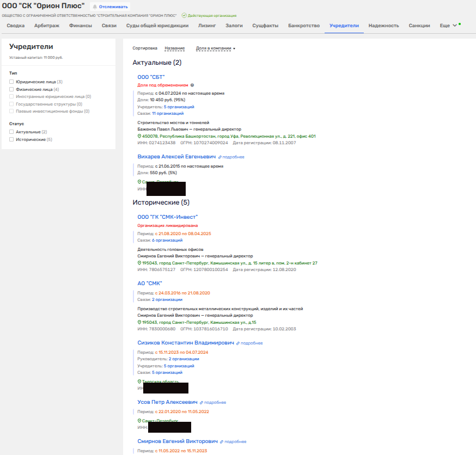Image resolution: width=476 pixels, height=455 pixels.
Task: Open the ООО "ГК "СМК-Инвест" company link
Action: tap(167, 217)
